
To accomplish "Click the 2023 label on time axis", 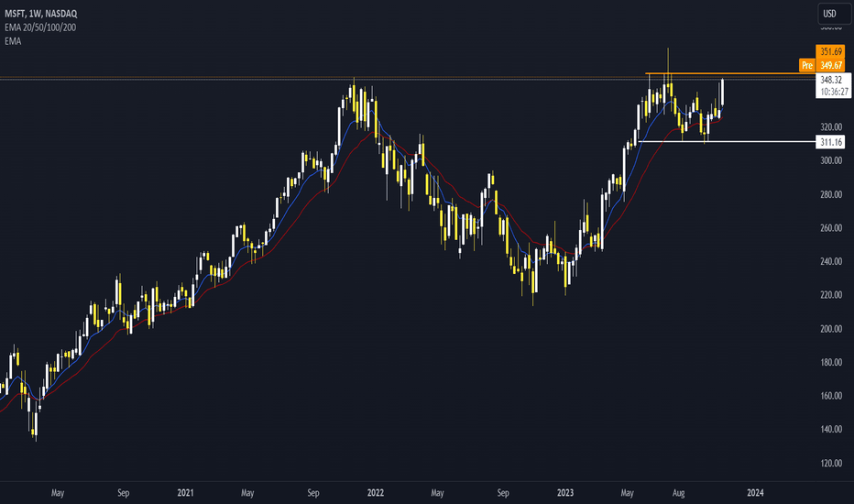I will tap(565, 493).
